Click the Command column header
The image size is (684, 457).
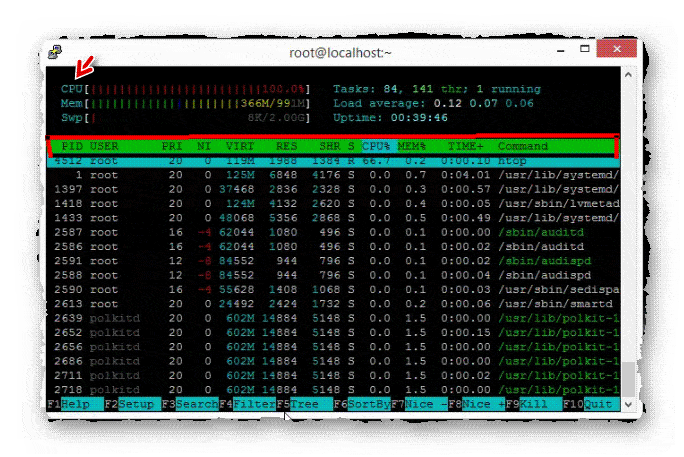(523, 146)
